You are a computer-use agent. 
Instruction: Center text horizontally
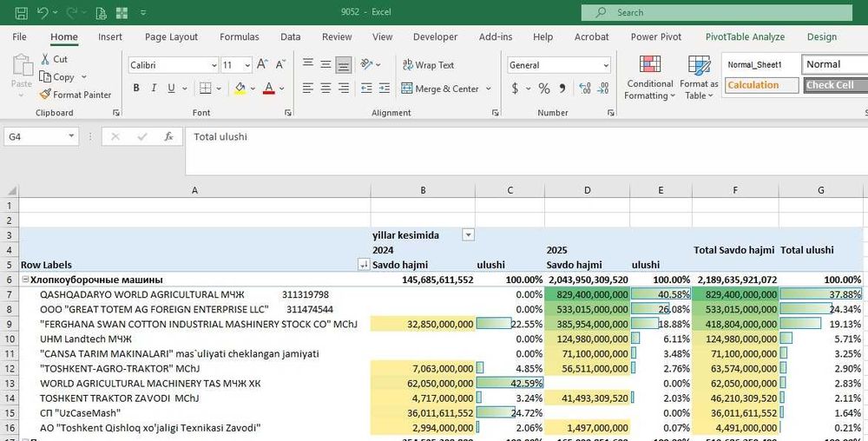[326, 88]
